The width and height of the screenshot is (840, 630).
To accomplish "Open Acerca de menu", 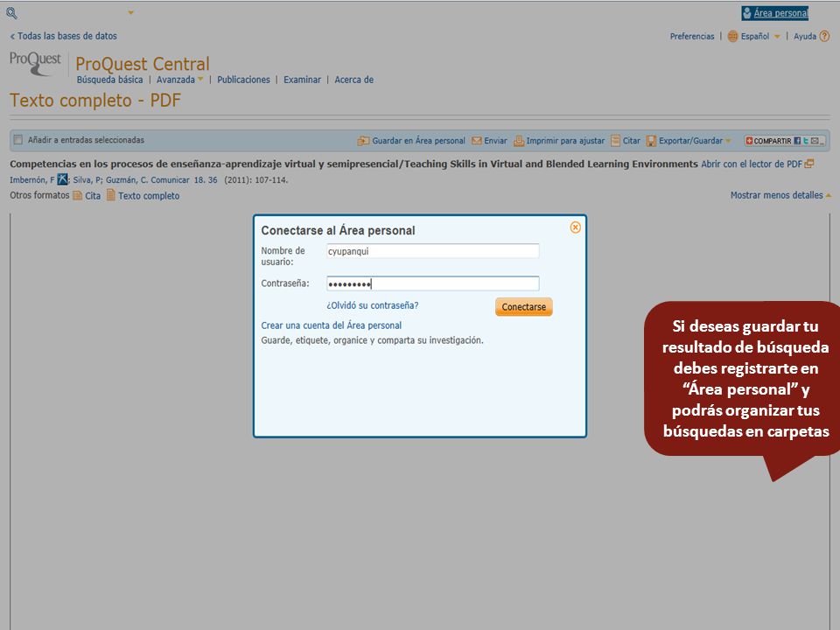I will click(x=354, y=80).
